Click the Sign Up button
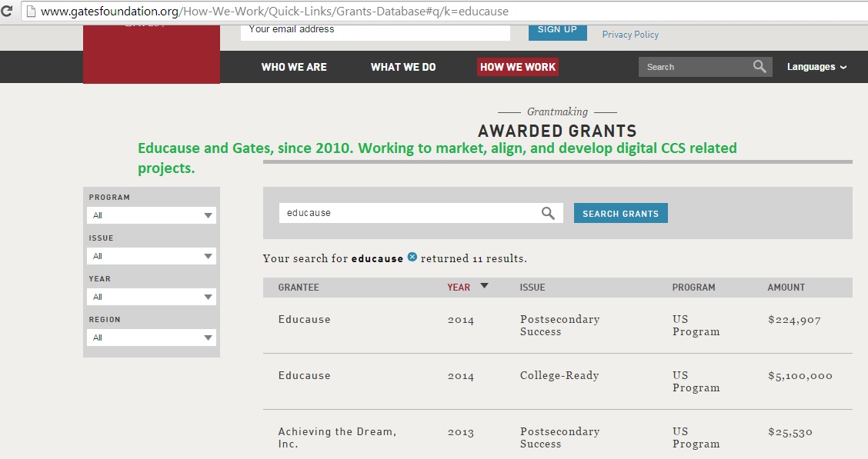The width and height of the screenshot is (868, 459). coord(557,30)
